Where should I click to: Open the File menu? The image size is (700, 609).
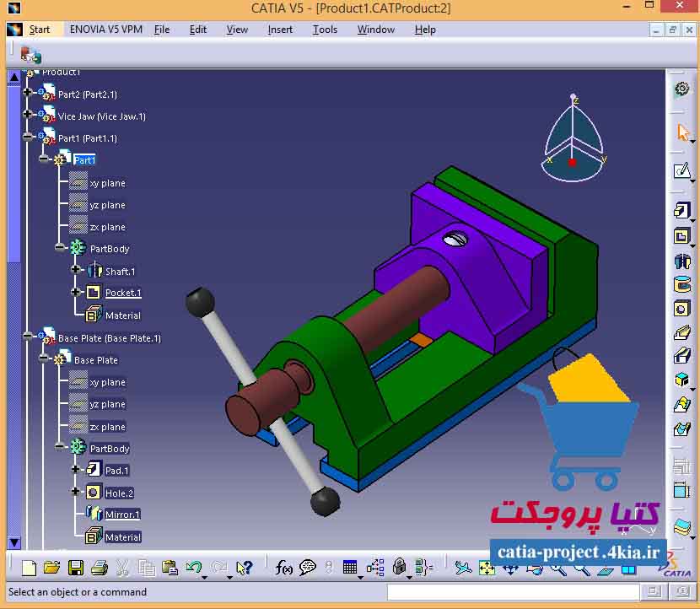162,30
